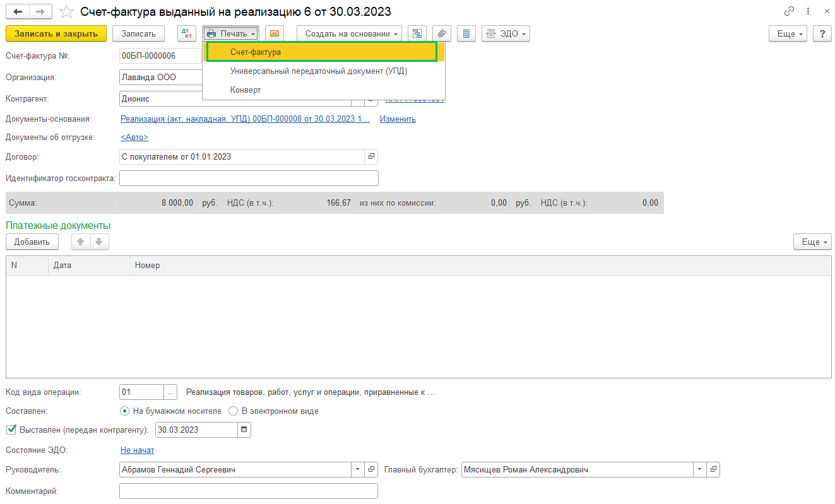
Task: Open Еще menu of Платежные документы
Action: point(812,242)
